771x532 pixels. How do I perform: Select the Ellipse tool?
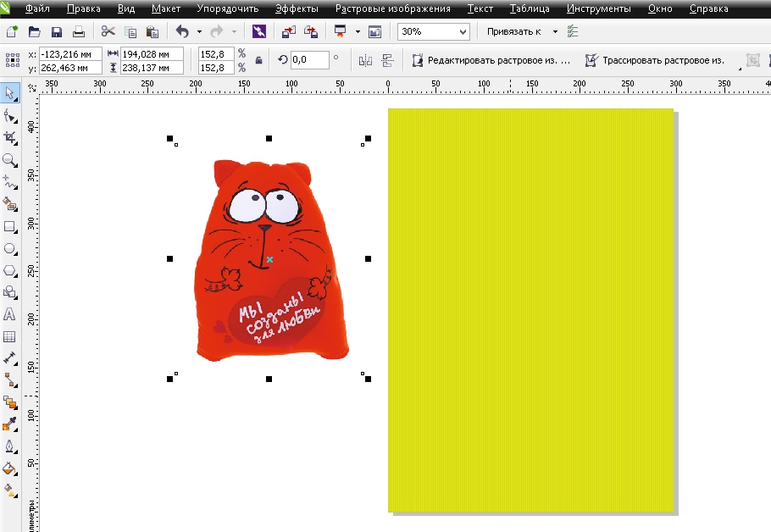10,248
